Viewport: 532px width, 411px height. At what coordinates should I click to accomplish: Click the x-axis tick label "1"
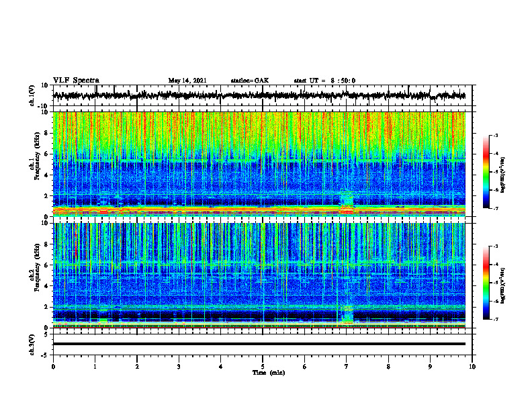(95, 367)
